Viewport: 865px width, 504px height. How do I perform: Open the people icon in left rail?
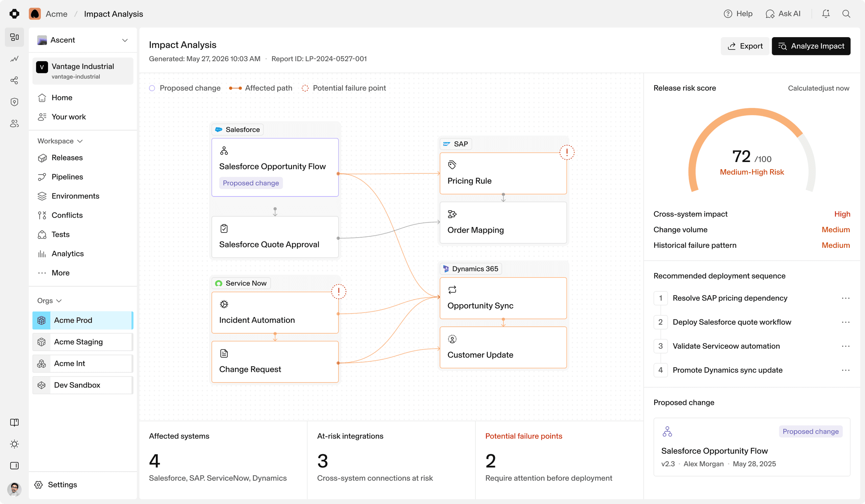pos(15,124)
